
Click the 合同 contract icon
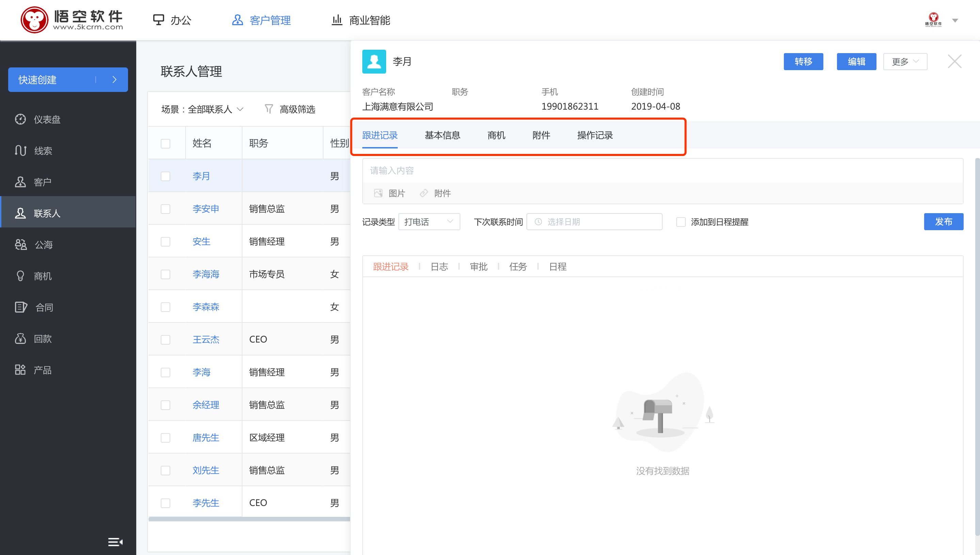tap(20, 307)
